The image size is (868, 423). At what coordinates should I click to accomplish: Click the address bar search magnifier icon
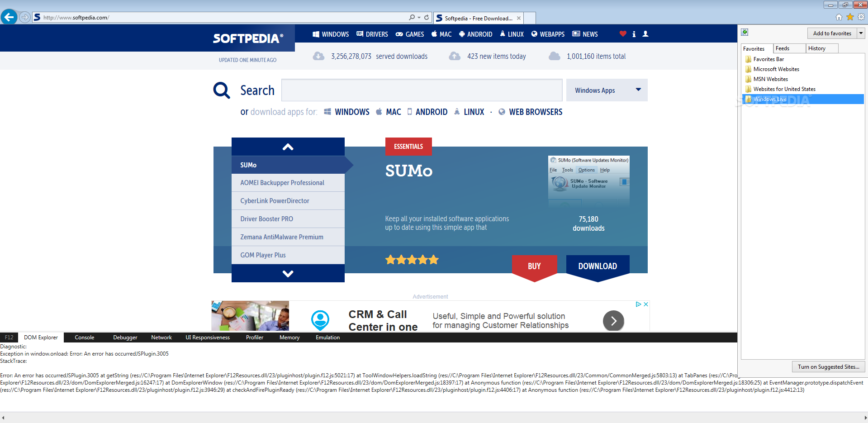[412, 17]
